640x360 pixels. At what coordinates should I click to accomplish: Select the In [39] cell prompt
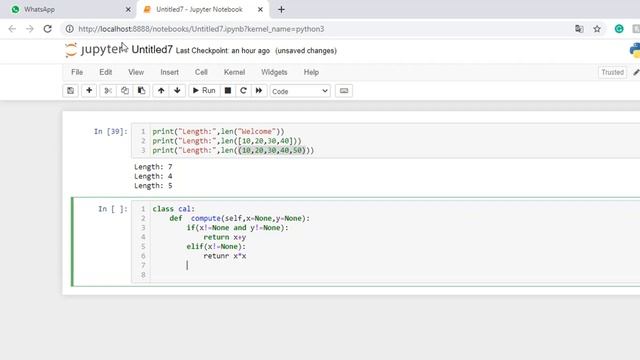point(111,131)
